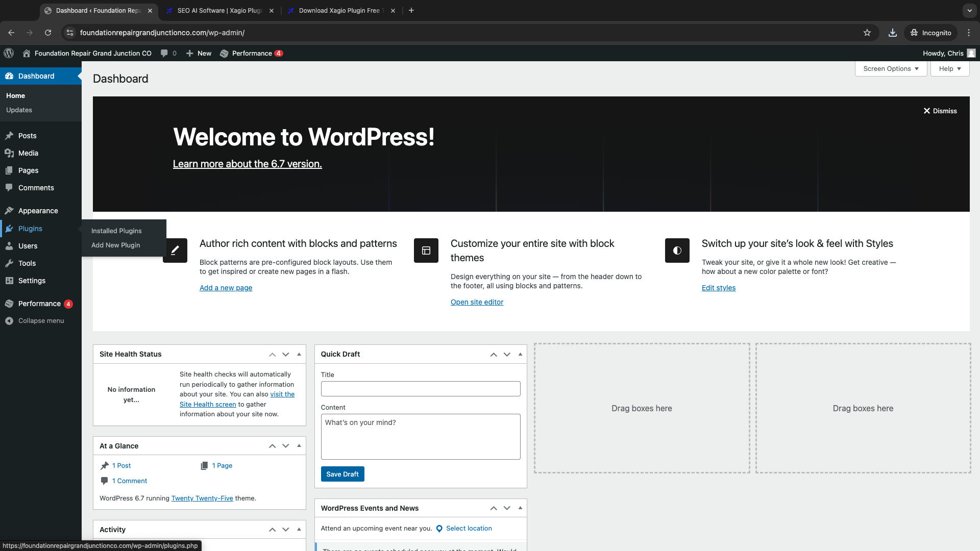Expand the Screen Options dropdown
The height and width of the screenshot is (551, 980).
(891, 69)
